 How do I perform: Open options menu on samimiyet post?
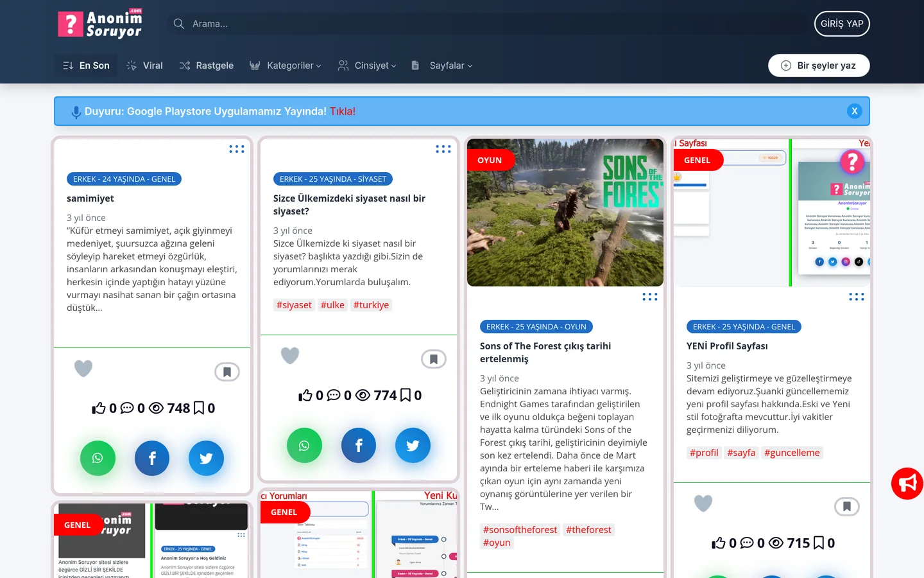[237, 149]
